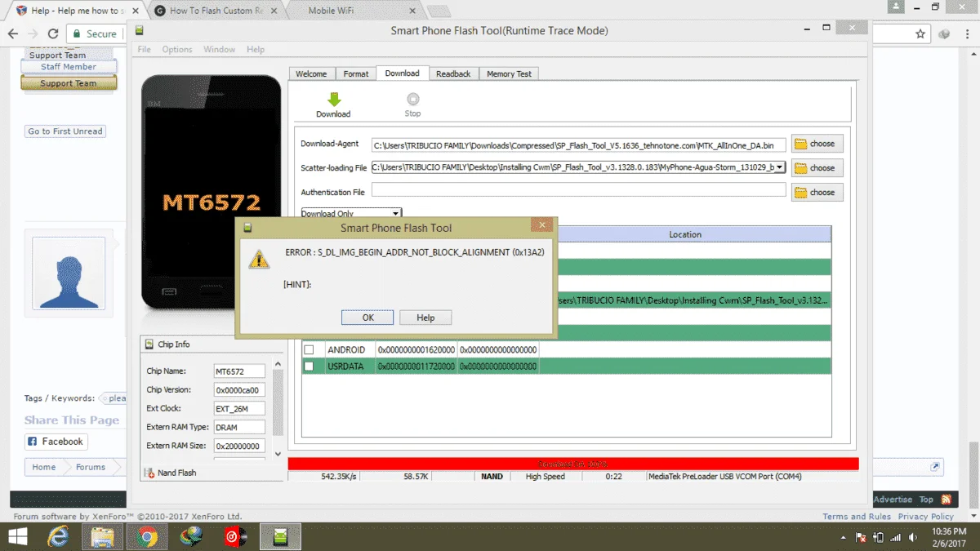
Task: Click the Stop icon in the toolbar
Action: click(x=412, y=99)
